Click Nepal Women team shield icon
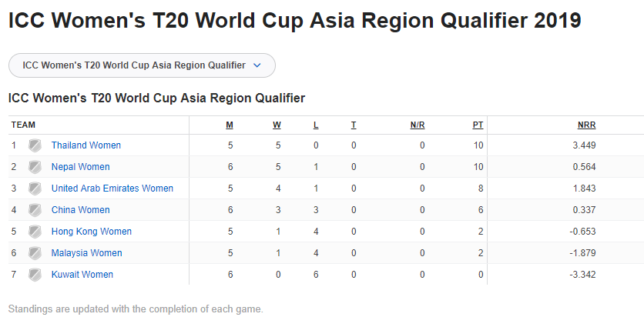The height and width of the screenshot is (327, 644). coord(35,167)
